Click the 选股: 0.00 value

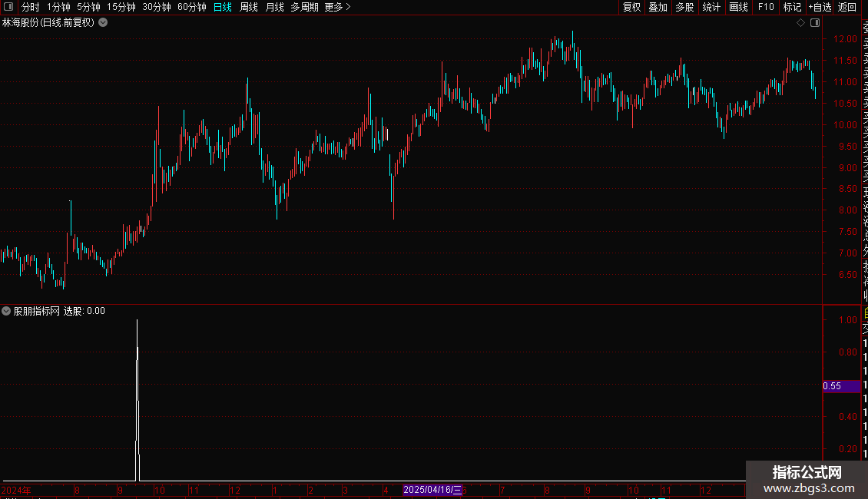coord(84,311)
